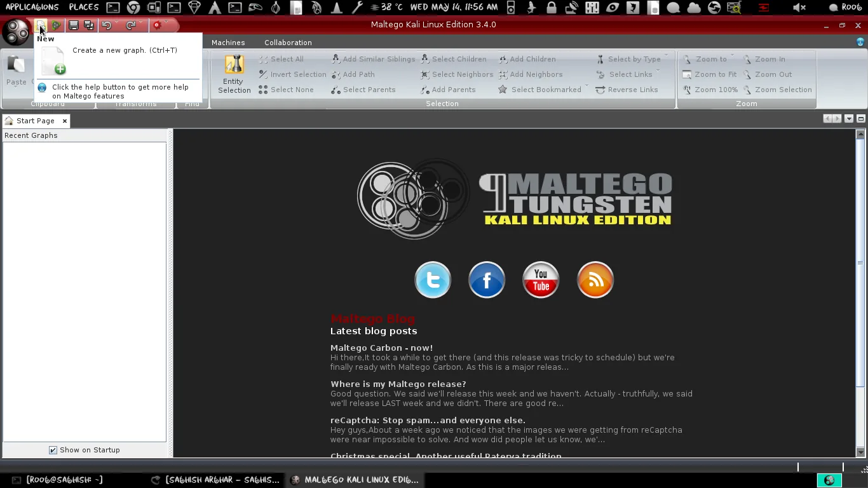Click the scroll documents right arrow
The image size is (868, 488).
[837, 119]
